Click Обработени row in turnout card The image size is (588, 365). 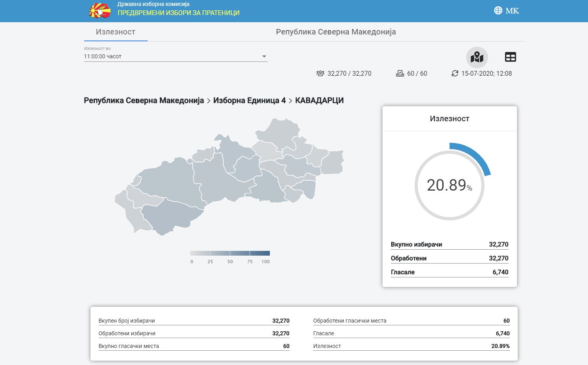[450, 258]
